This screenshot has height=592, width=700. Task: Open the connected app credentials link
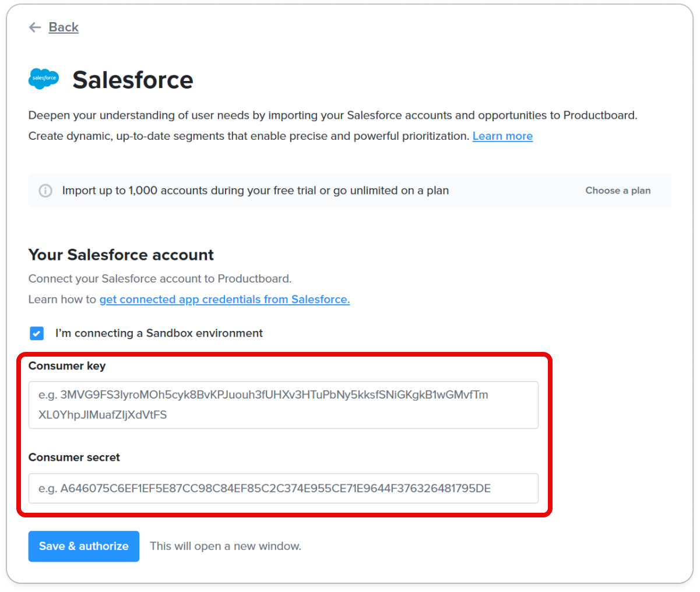(x=224, y=299)
